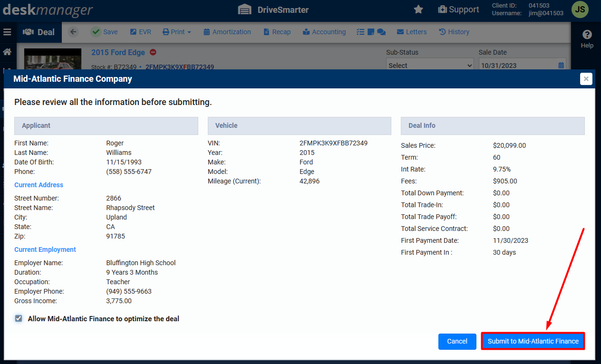Click the Current Employment heading
This screenshot has width=601, height=364.
45,249
